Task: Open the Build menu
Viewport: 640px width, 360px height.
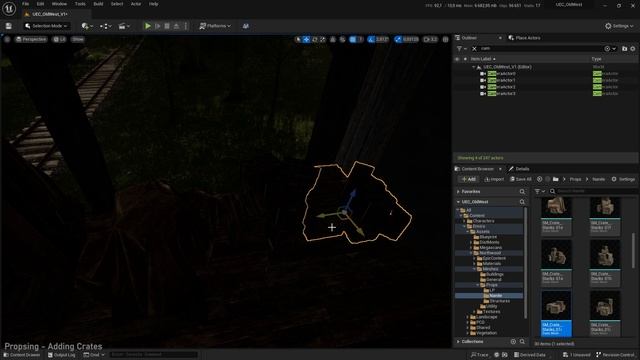Action: [98, 4]
